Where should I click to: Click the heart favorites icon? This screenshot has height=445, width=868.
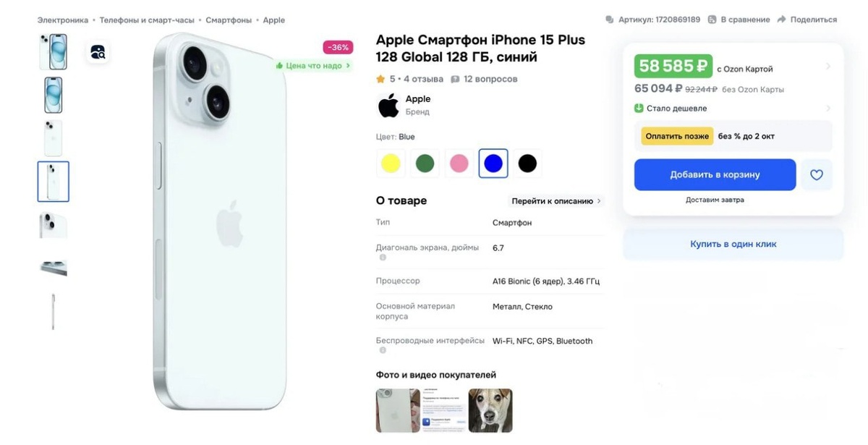[x=817, y=174]
